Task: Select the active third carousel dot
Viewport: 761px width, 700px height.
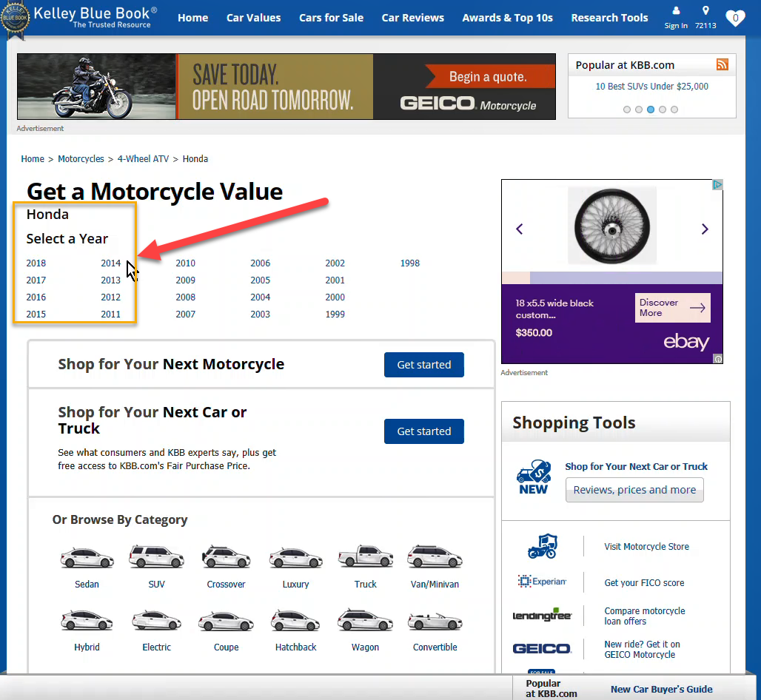Action: pyautogui.click(x=651, y=110)
